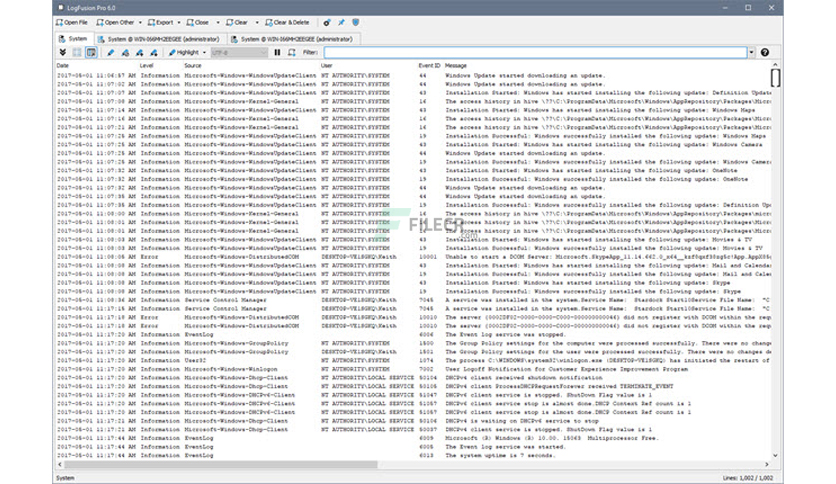Toggle the active column view icon left of pencil
The image size is (836, 484).
click(91, 52)
